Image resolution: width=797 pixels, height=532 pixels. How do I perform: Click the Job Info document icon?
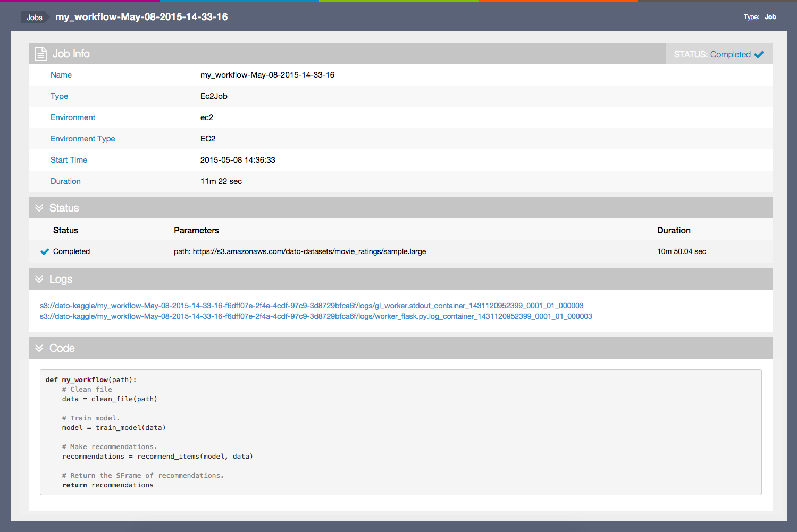coord(40,54)
